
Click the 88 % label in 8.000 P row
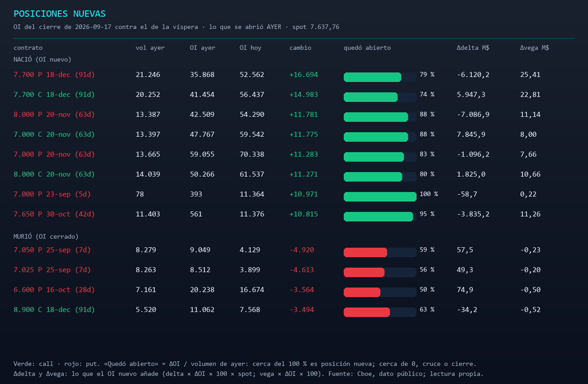click(427, 115)
